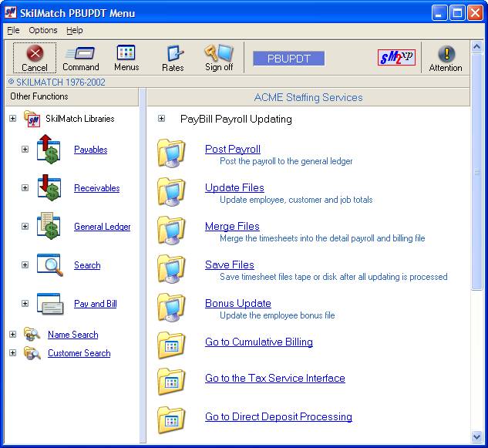The width and height of the screenshot is (488, 448).
Task: Click the Receivables dollar icon
Action: (x=49, y=187)
